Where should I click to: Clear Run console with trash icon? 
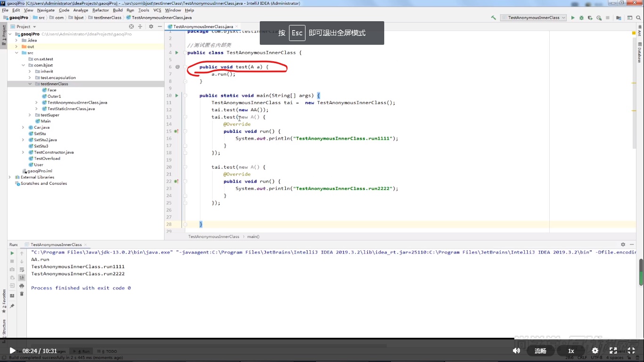pyautogui.click(x=22, y=294)
